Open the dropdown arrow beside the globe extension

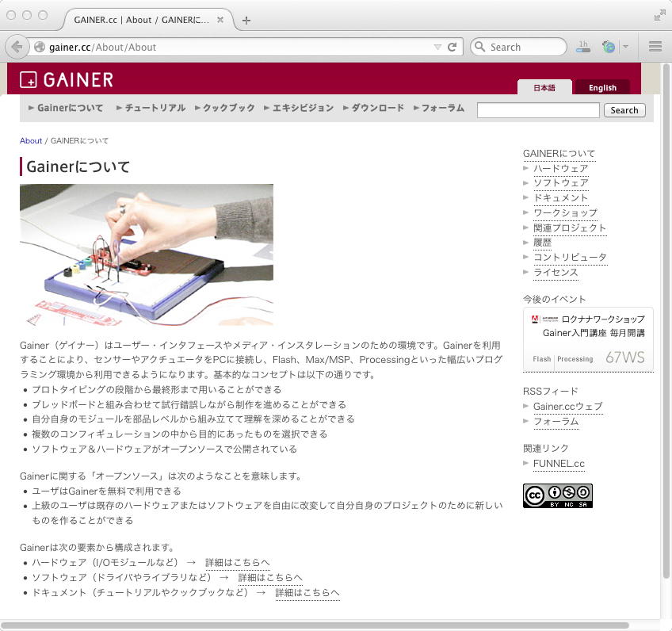pyautogui.click(x=626, y=46)
